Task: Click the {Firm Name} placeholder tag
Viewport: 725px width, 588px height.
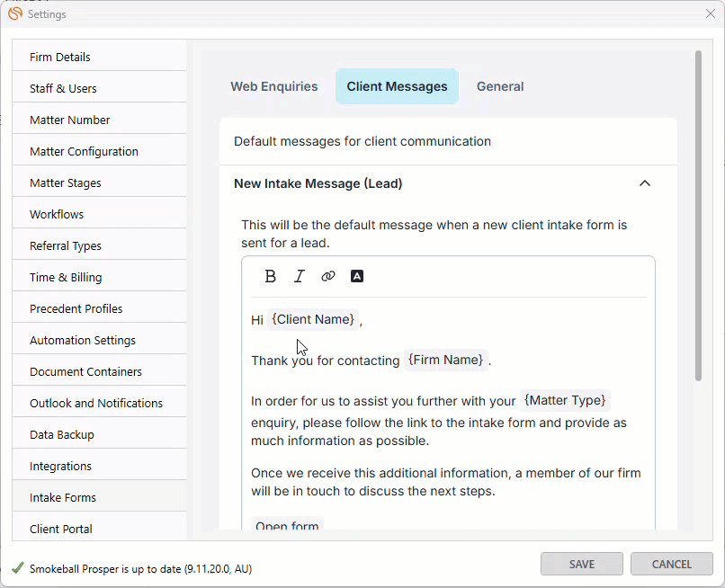Action: pyautogui.click(x=446, y=360)
